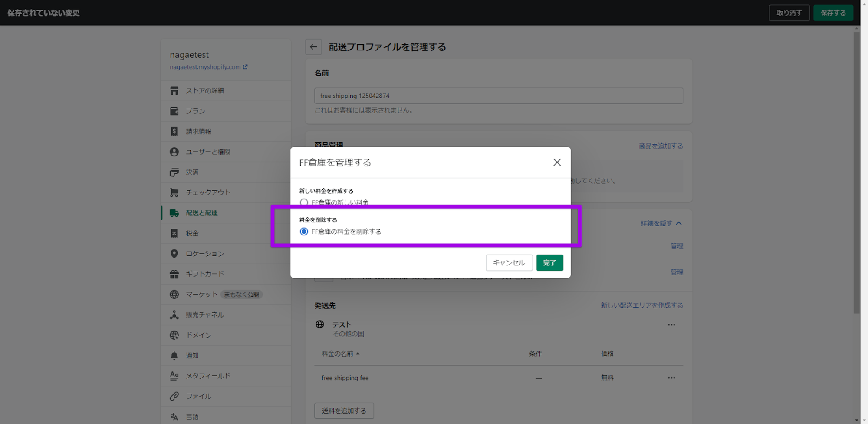Click the markets globe icon in sidebar
The image size is (868, 424).
pyautogui.click(x=174, y=295)
